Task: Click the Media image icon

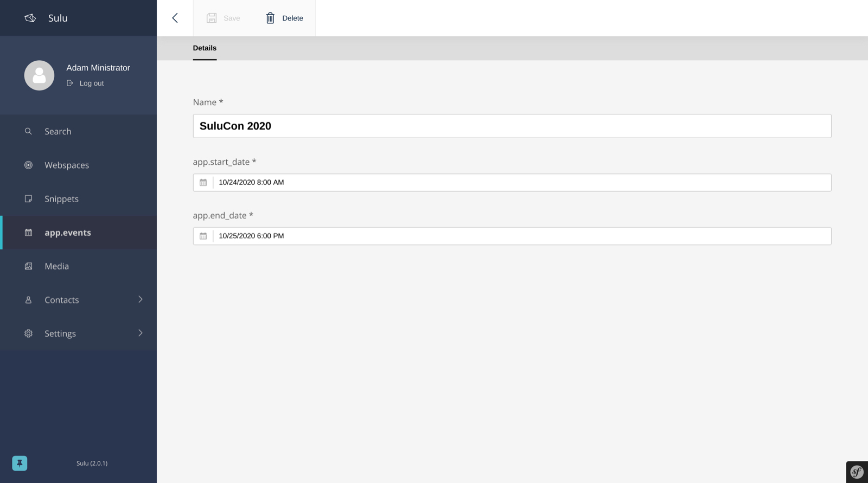Action: [x=28, y=266]
